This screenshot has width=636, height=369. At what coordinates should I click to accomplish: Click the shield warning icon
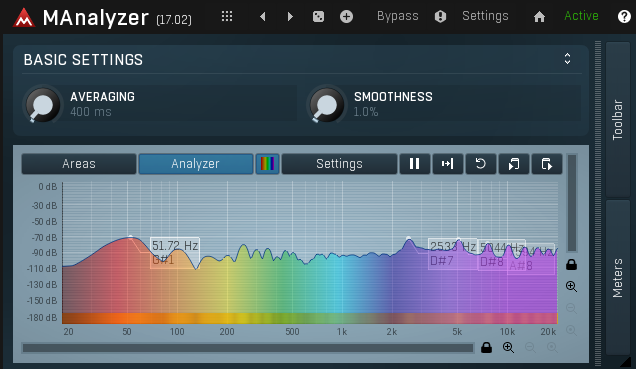(x=440, y=17)
